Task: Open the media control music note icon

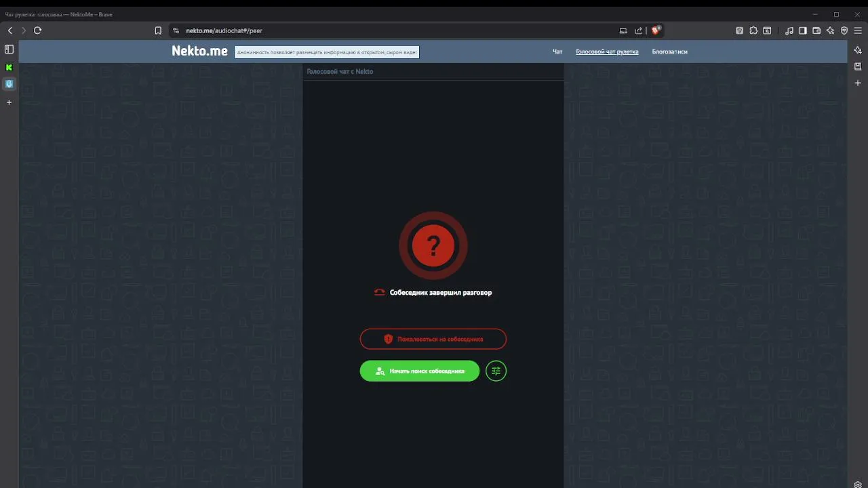Action: click(x=789, y=30)
